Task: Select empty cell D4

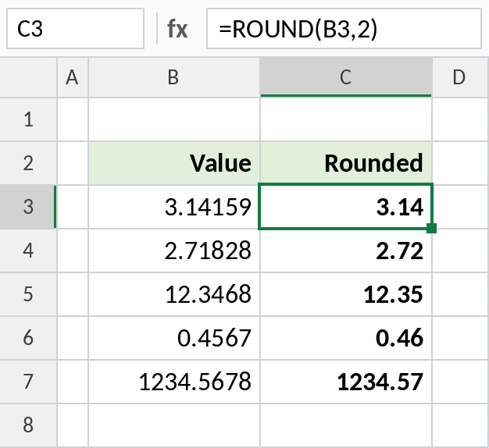Action: click(461, 251)
